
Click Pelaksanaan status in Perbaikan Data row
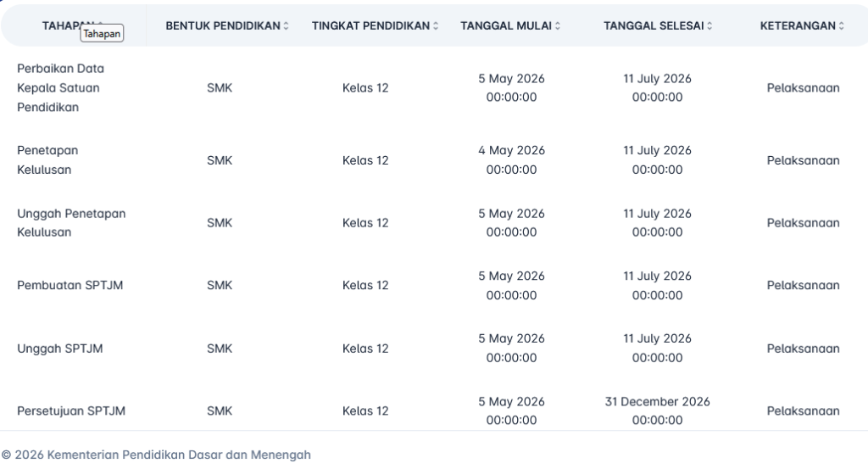803,87
